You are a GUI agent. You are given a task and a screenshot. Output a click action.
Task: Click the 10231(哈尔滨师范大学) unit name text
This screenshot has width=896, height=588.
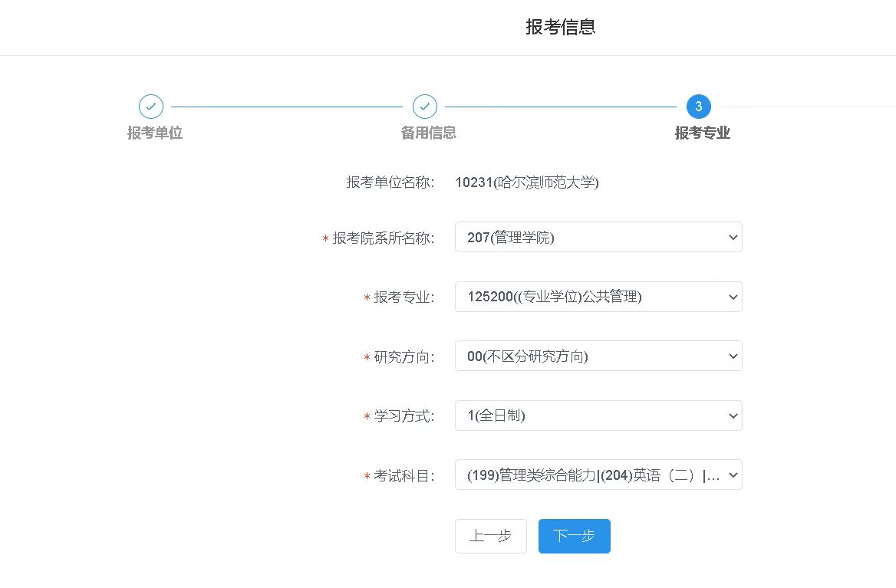527,182
